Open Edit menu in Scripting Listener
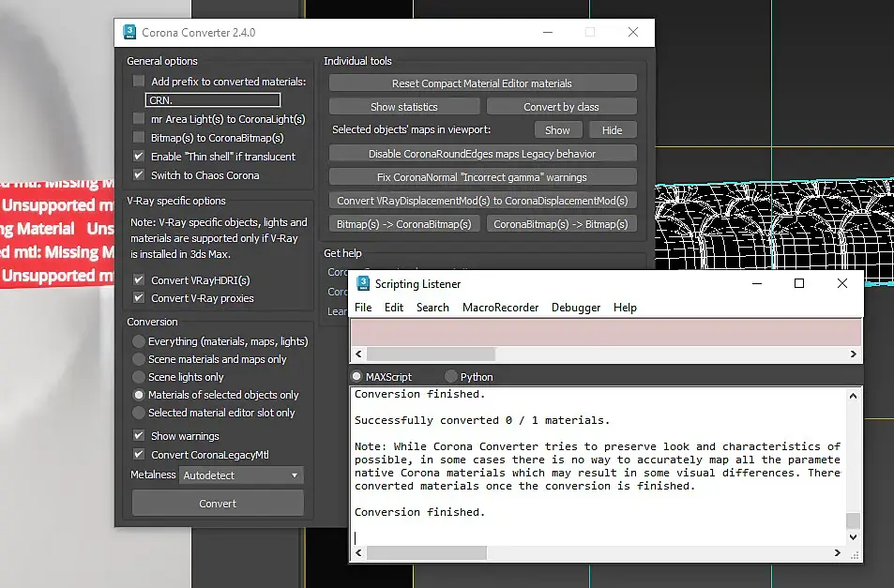 (394, 308)
